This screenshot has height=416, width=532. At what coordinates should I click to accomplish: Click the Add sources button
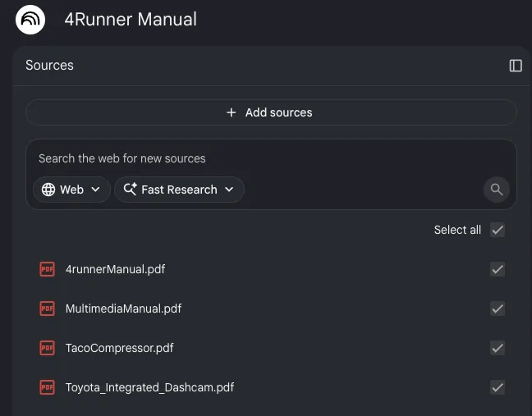pos(271,112)
